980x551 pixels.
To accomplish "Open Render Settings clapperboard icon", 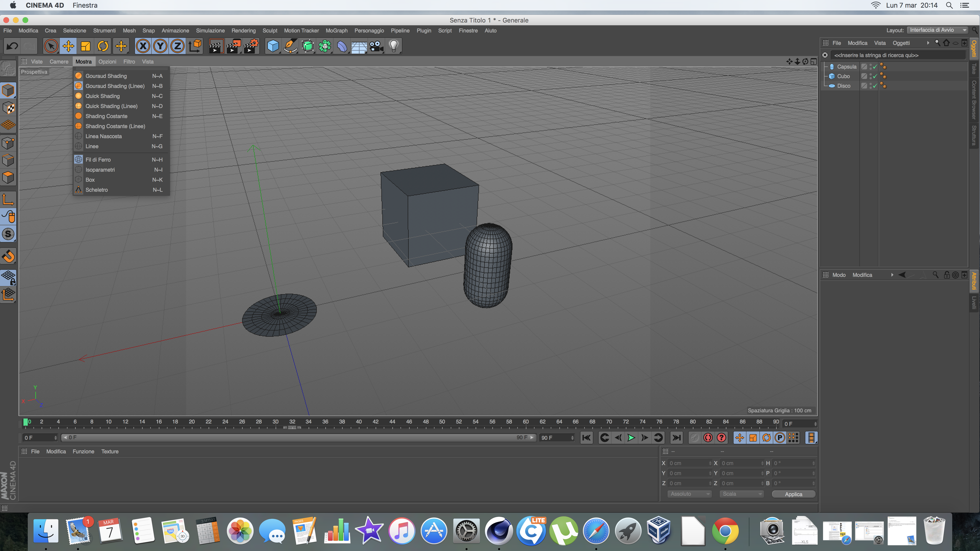I will [x=251, y=46].
